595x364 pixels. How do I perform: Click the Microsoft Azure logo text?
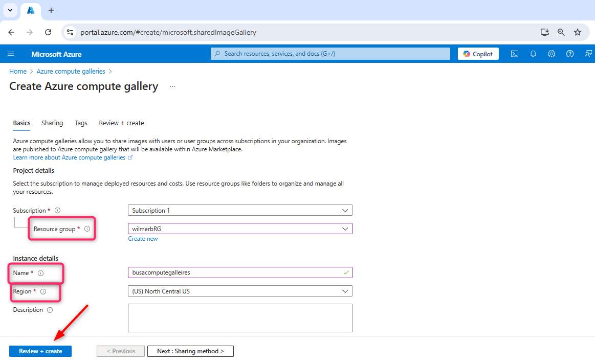(x=57, y=54)
